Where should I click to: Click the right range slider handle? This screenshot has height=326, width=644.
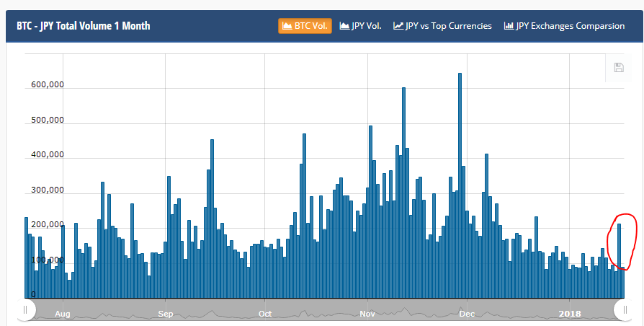[625, 309]
